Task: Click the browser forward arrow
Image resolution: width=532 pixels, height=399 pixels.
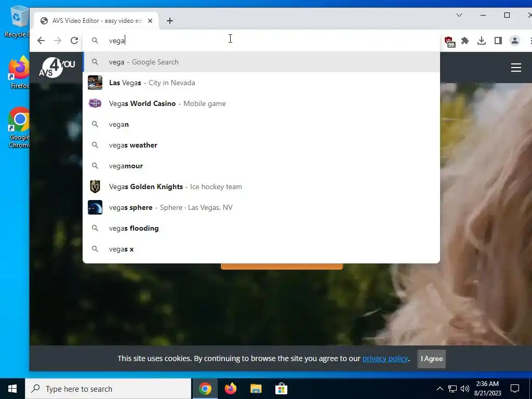Action: 58,41
